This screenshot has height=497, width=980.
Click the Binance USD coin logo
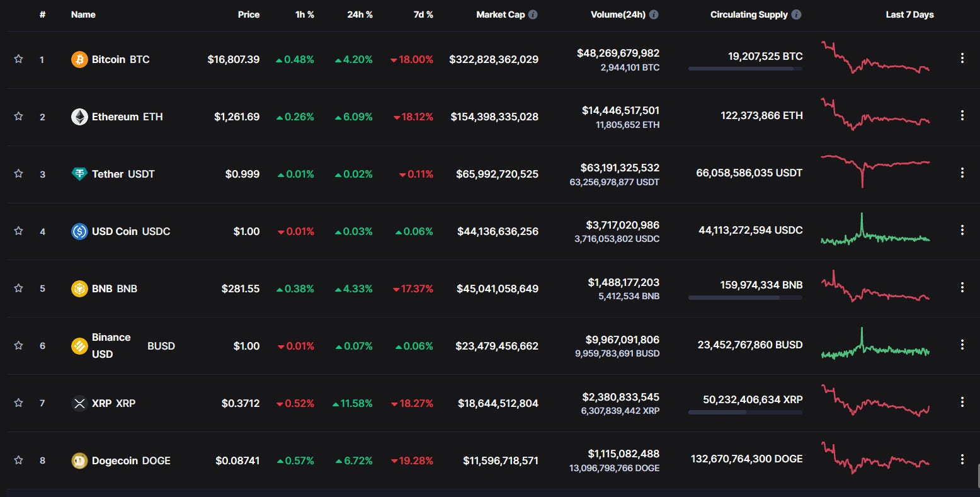(x=79, y=346)
